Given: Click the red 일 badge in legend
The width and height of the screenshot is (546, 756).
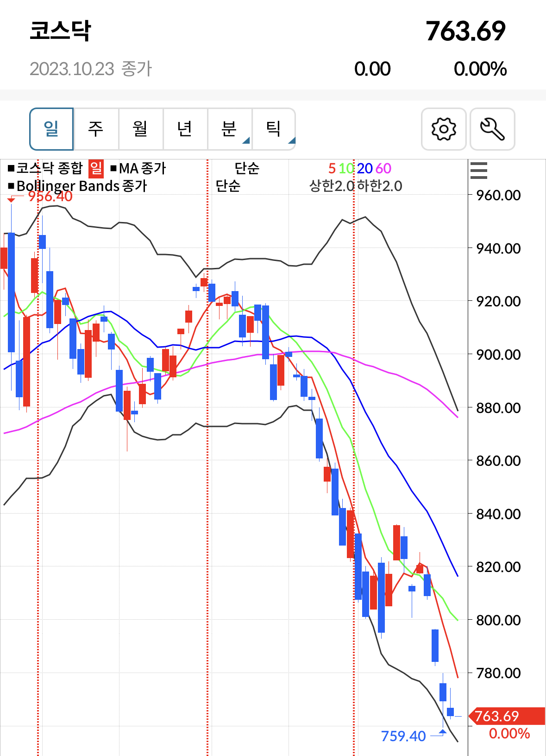Looking at the screenshot, I should [x=96, y=168].
